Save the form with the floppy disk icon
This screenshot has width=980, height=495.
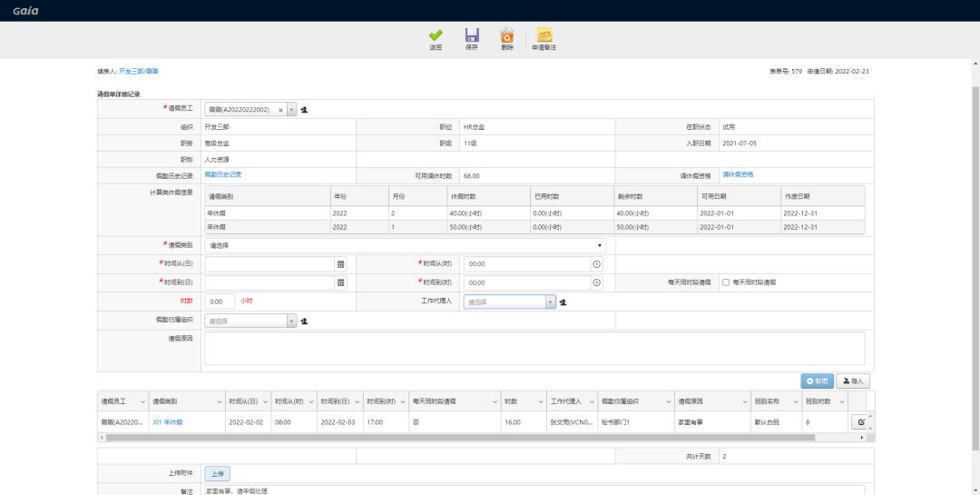(472, 35)
